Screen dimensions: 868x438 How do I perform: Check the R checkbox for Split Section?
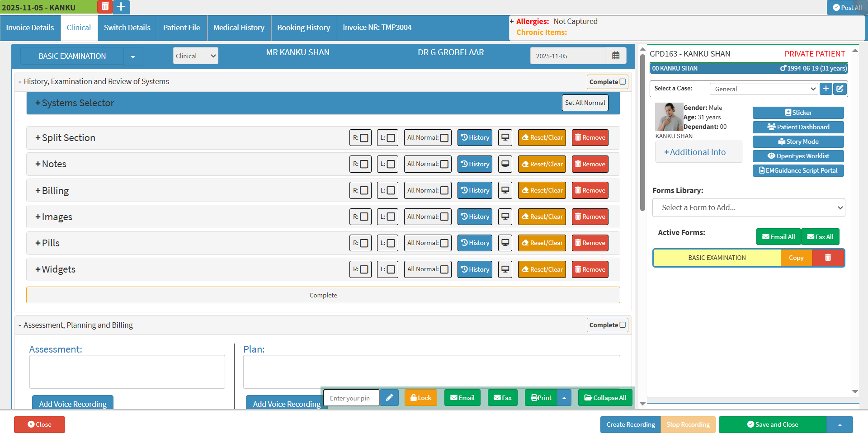pyautogui.click(x=364, y=138)
